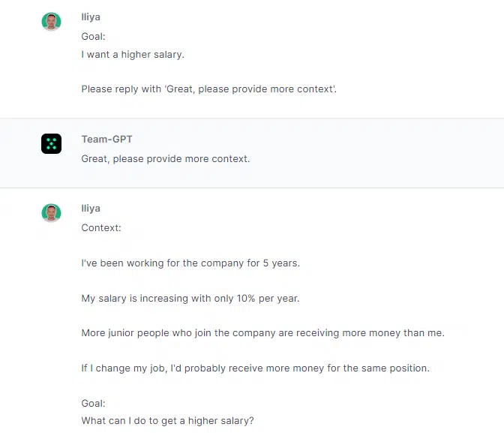Click the divider line below the Team-GPT reply
The width and height of the screenshot is (504, 433).
(252, 188)
